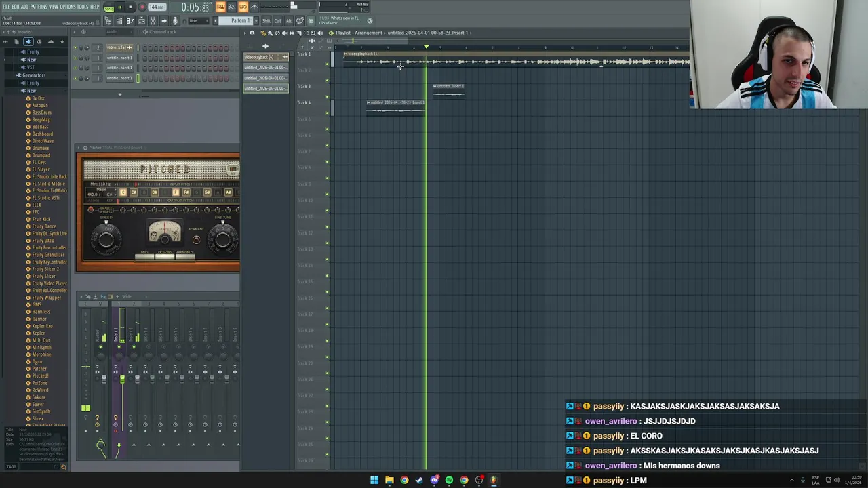Open the Wide layout dropdown in Mixer

tap(127, 297)
